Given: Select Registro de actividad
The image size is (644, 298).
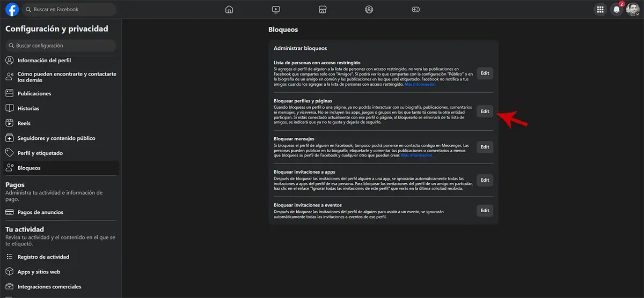Looking at the screenshot, I should click(43, 257).
